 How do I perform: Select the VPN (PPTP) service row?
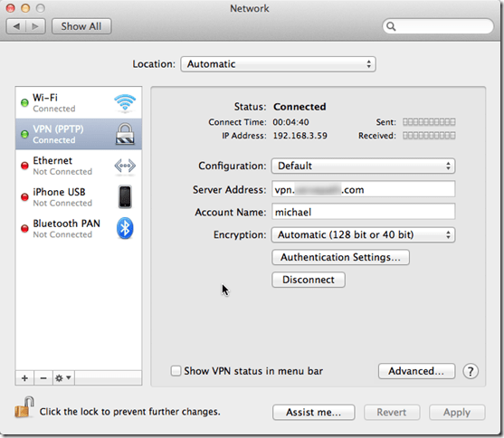pyautogui.click(x=79, y=134)
